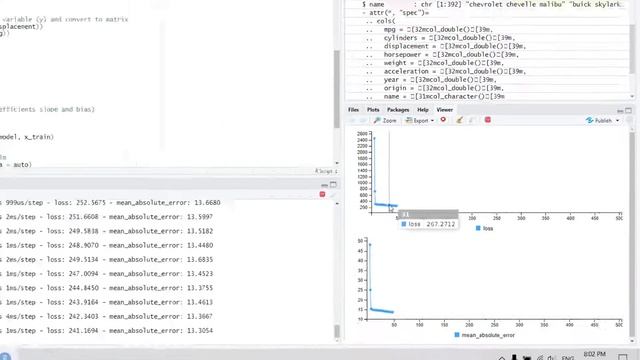Open the Zoom plot viewer

click(385, 120)
